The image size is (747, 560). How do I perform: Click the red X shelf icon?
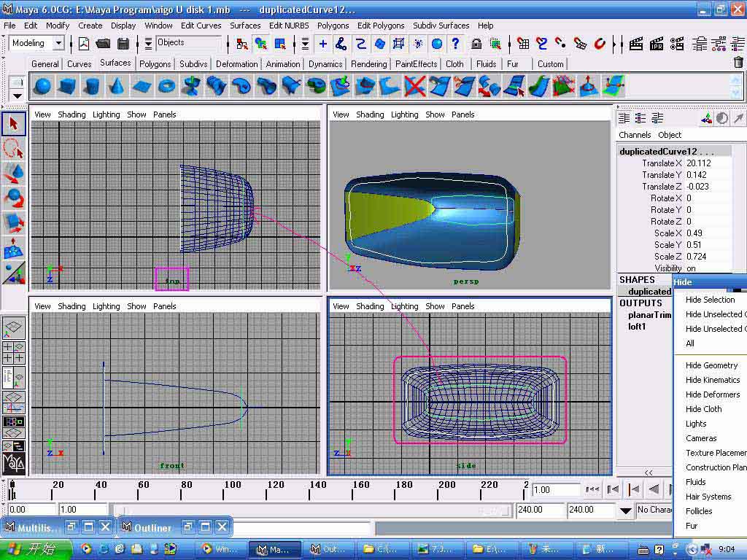click(x=414, y=86)
